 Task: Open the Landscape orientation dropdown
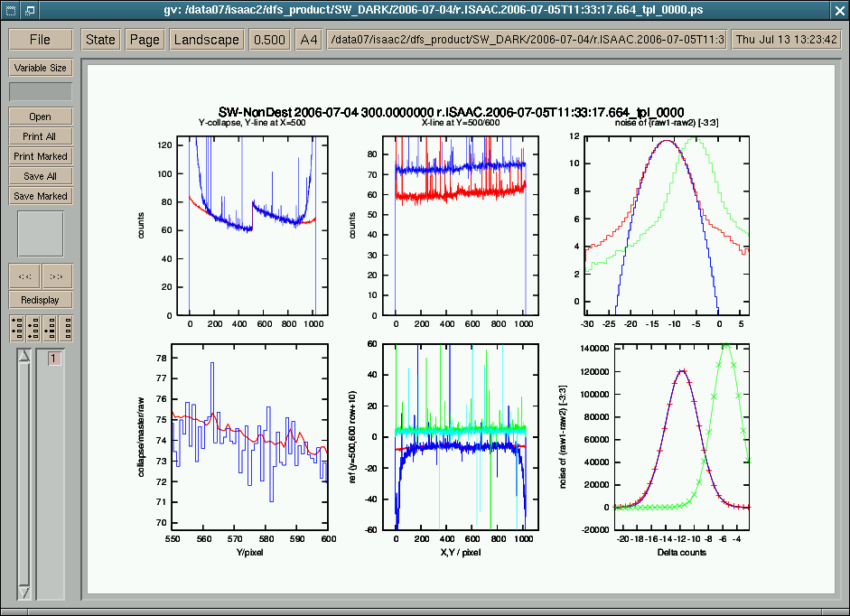coord(207,40)
